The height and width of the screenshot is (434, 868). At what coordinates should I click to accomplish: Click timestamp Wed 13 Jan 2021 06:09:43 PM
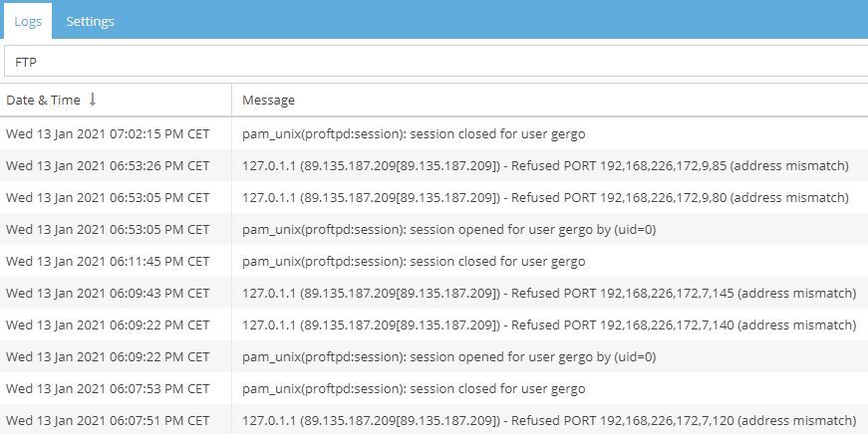(x=108, y=293)
